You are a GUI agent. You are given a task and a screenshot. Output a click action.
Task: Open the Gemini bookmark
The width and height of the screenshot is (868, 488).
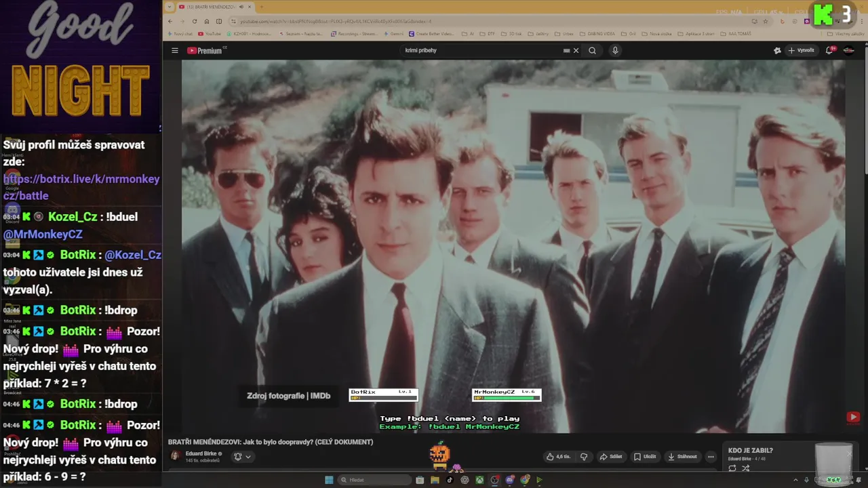pos(394,33)
